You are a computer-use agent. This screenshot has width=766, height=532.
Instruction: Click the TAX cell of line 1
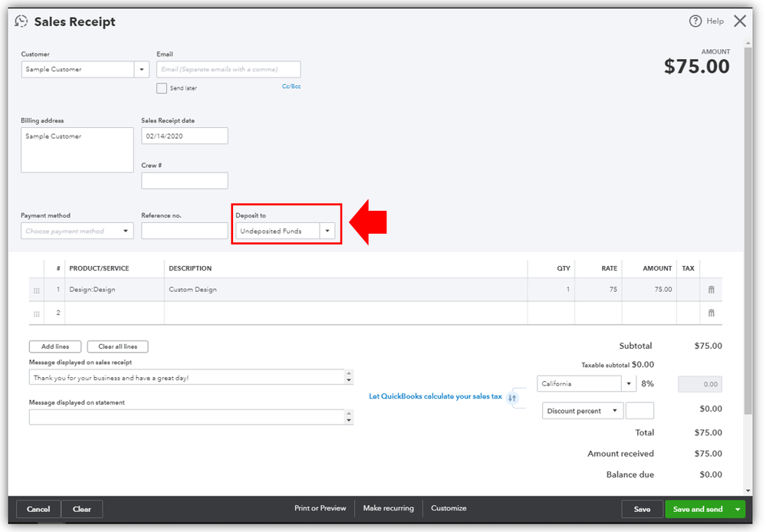[x=689, y=290]
